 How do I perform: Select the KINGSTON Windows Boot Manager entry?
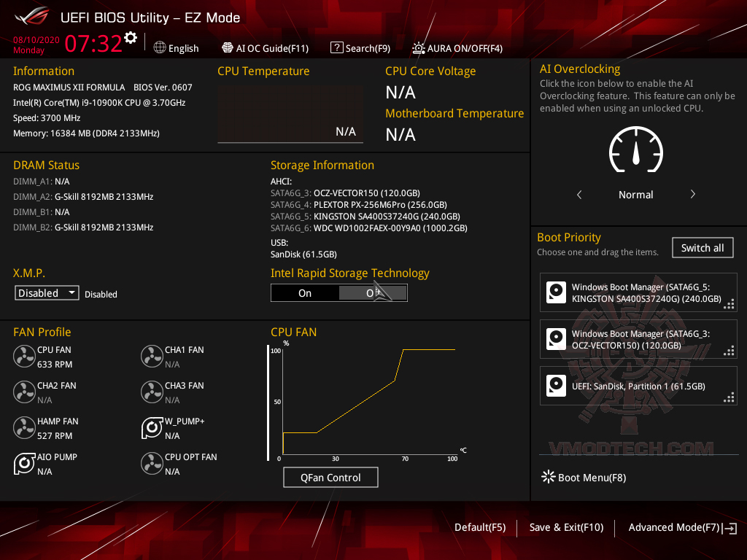[638, 292]
